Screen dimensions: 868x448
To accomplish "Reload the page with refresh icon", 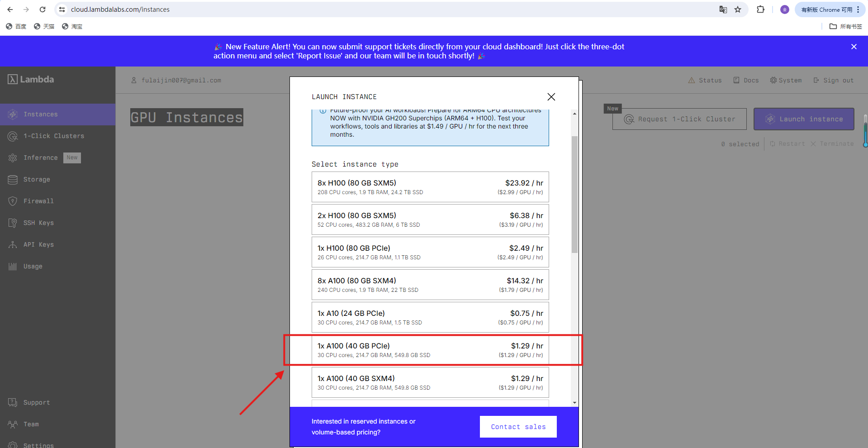I will point(43,10).
